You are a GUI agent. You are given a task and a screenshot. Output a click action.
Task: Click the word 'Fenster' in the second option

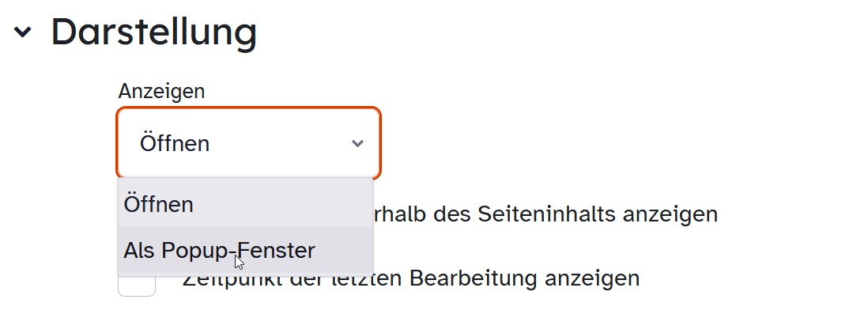tap(277, 251)
